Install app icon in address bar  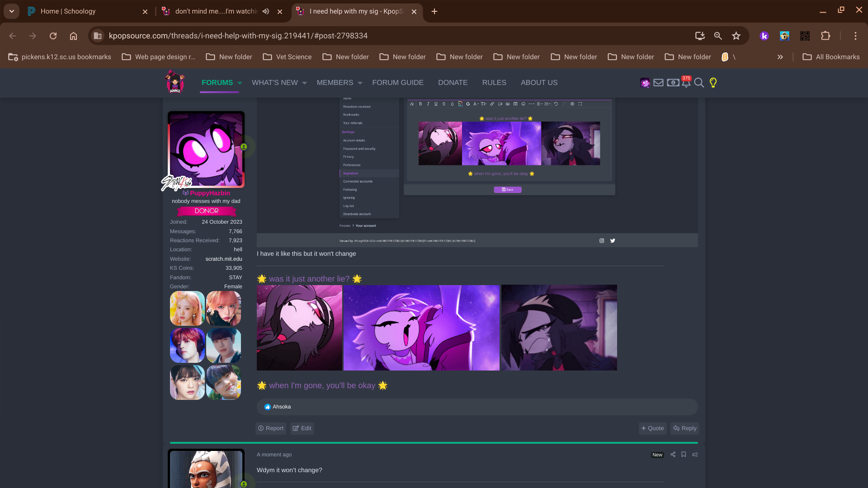[x=700, y=36]
